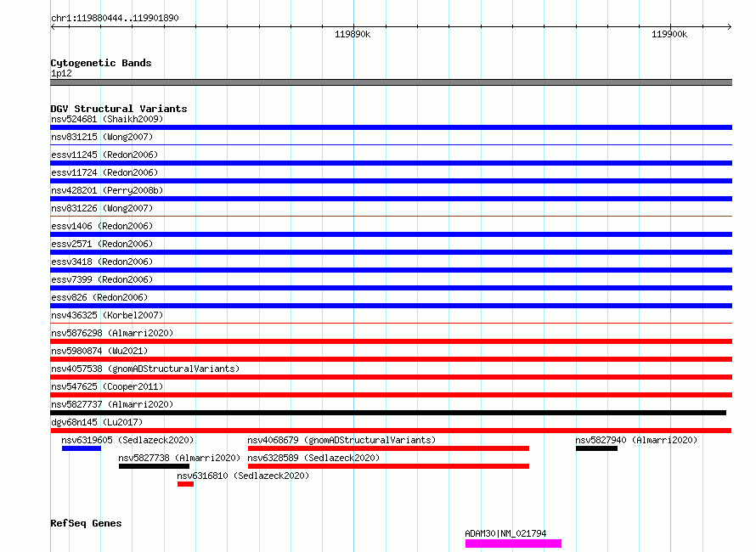
Task: Select the blue essv826 variant bar
Action: point(391,306)
